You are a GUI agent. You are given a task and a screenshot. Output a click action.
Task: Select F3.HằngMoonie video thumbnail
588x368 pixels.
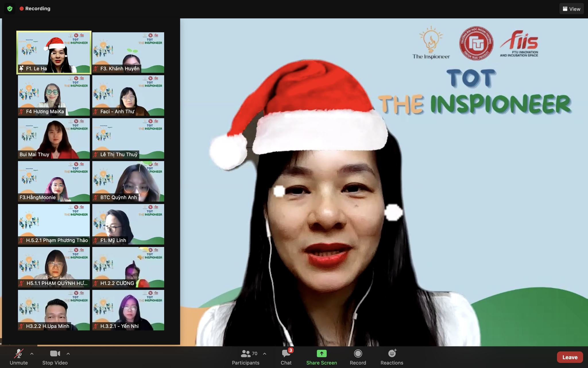[54, 181]
